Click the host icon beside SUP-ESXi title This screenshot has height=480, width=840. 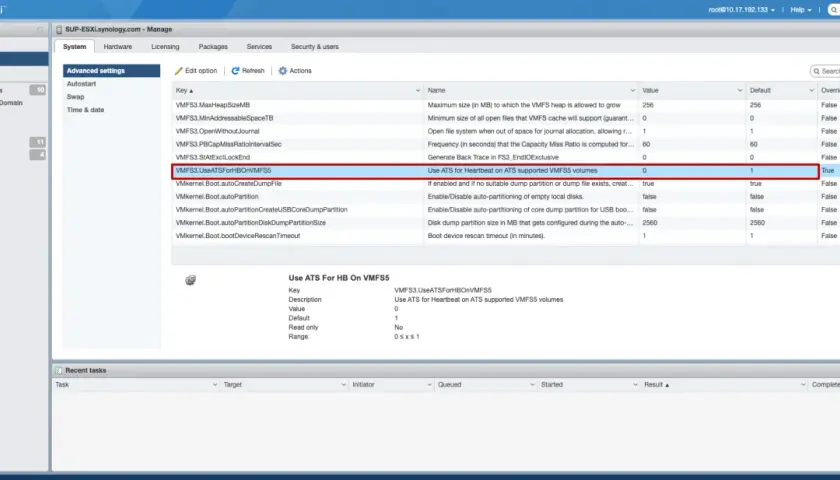[59, 30]
